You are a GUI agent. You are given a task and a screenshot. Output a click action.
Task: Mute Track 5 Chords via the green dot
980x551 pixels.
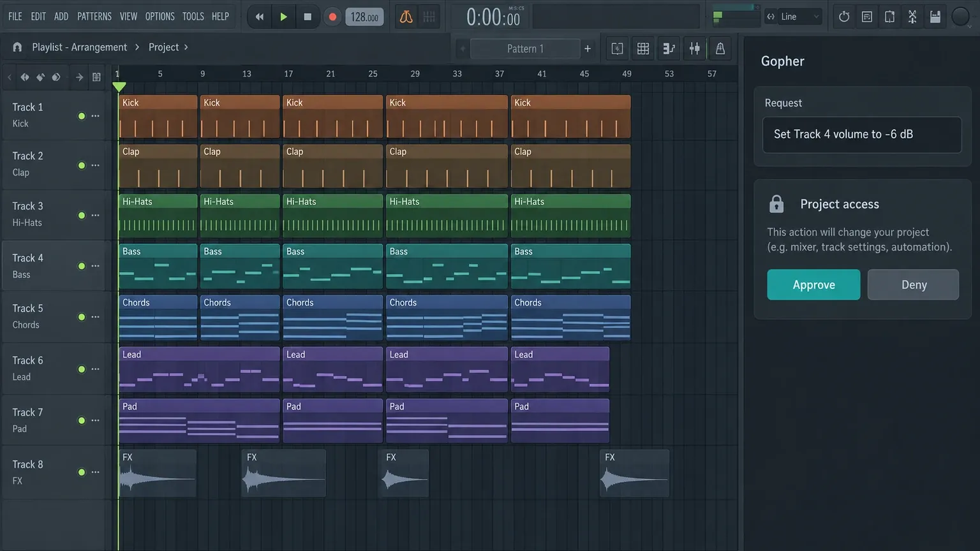(x=82, y=317)
